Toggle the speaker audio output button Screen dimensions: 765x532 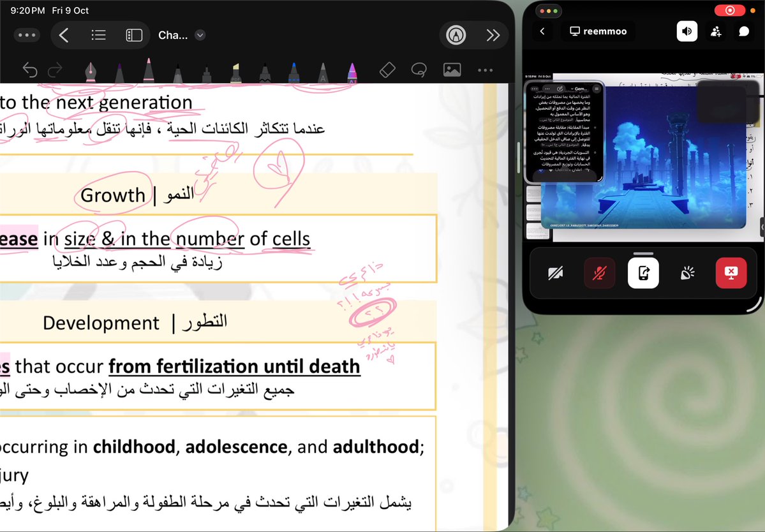(x=687, y=31)
